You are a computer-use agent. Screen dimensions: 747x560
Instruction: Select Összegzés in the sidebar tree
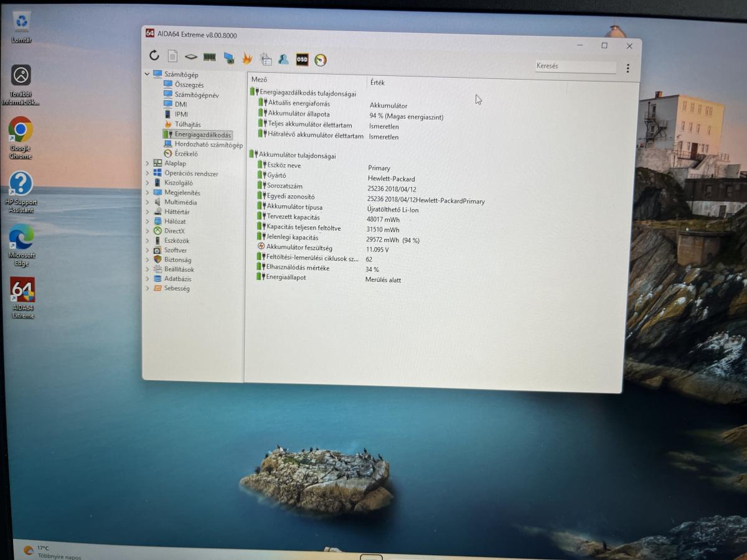189,85
